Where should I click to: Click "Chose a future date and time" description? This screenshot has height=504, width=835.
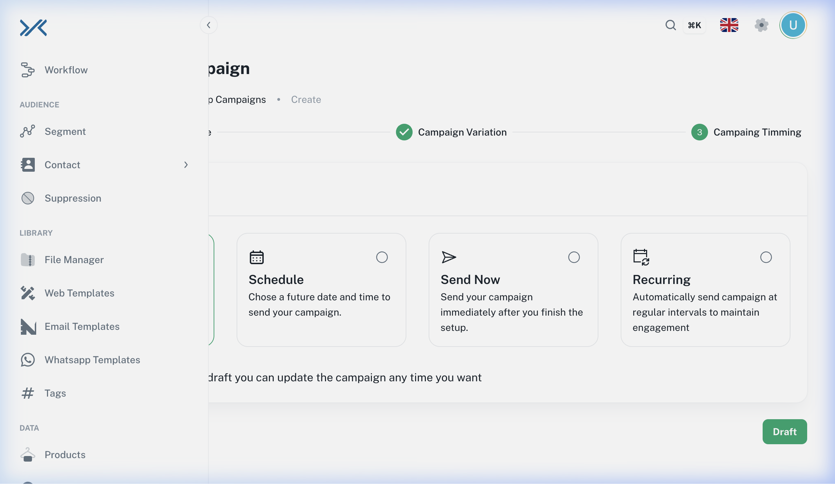(319, 304)
